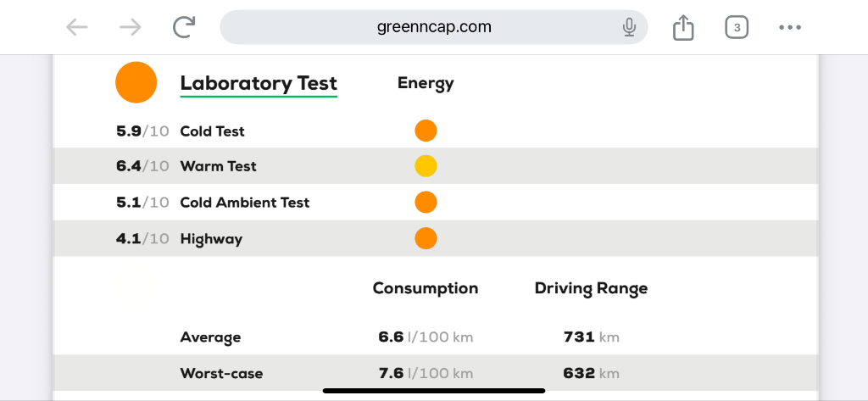Reload the page with the refresh icon

click(184, 27)
